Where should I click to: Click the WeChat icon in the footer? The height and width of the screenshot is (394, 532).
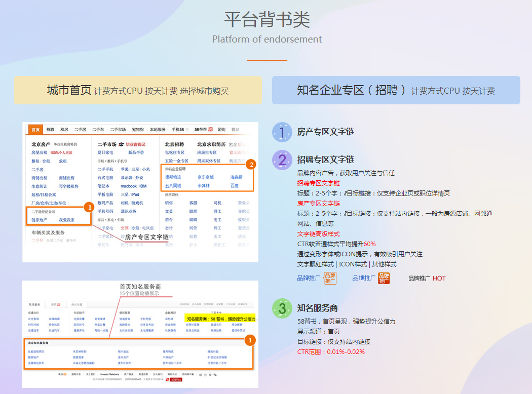click(215, 375)
